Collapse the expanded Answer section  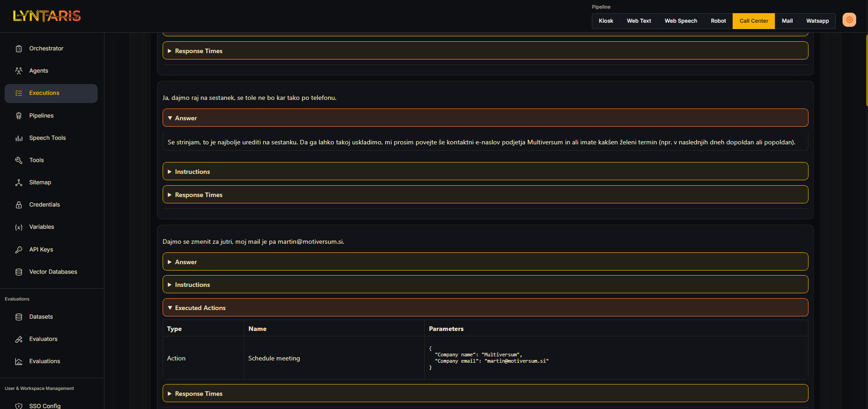coord(186,118)
